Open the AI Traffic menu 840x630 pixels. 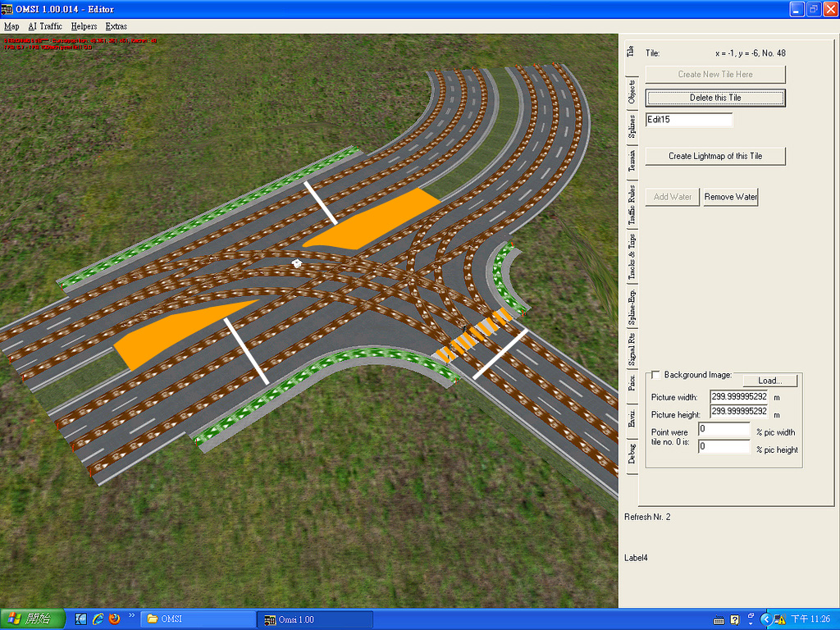45,26
